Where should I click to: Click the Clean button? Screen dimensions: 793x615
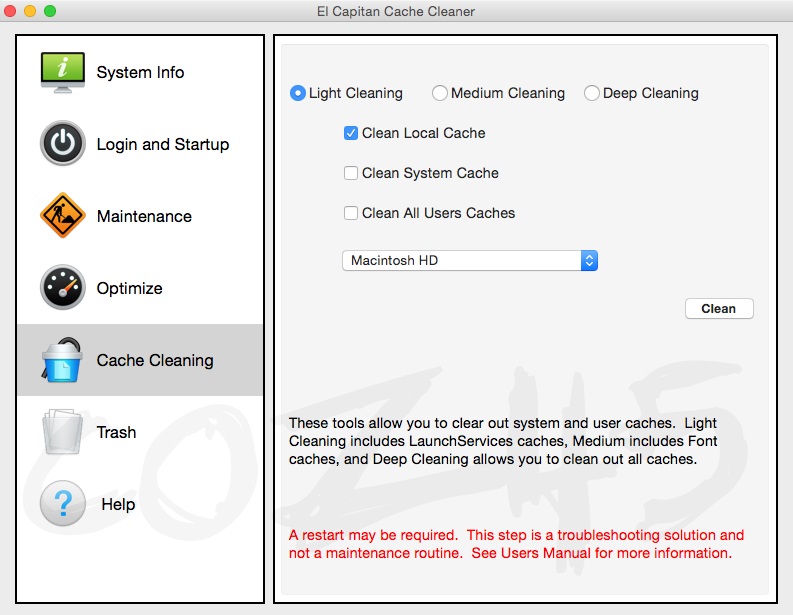(x=719, y=309)
